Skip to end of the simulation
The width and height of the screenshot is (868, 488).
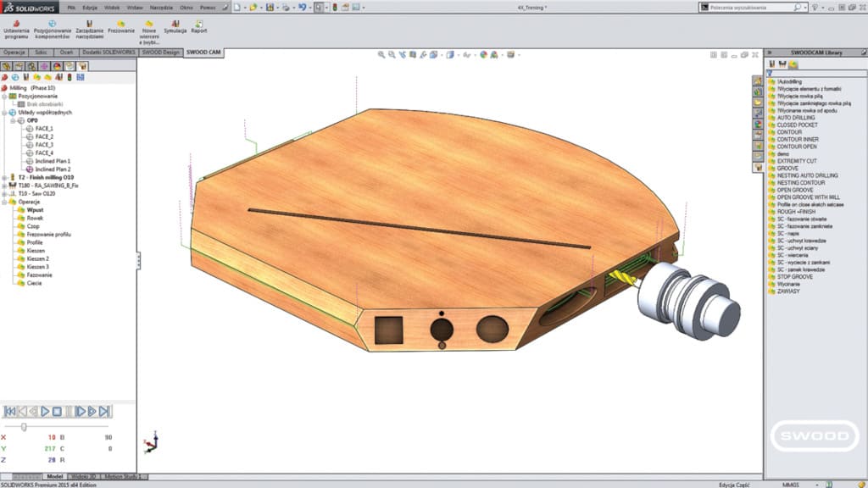(105, 411)
